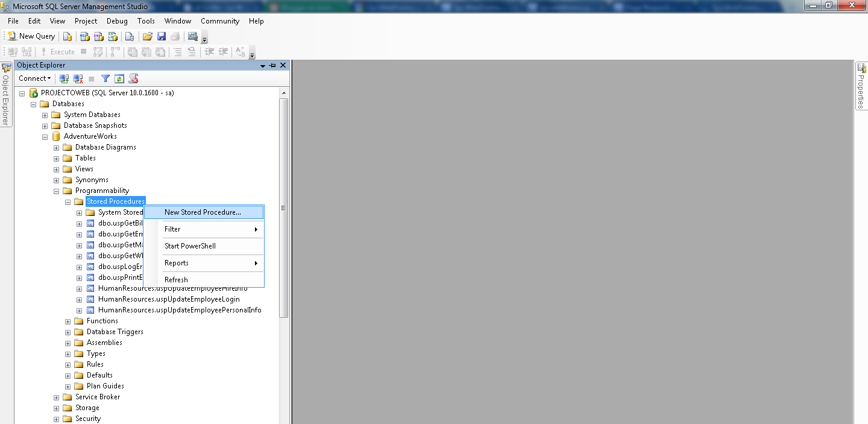Click the Connect Object Explorer icon
The width and height of the screenshot is (868, 424).
pyautogui.click(x=64, y=78)
